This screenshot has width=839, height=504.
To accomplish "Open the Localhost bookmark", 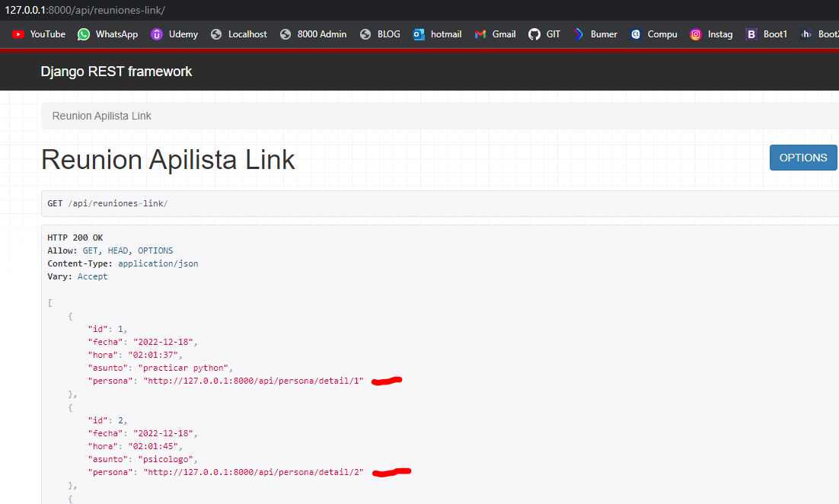I will coord(239,34).
